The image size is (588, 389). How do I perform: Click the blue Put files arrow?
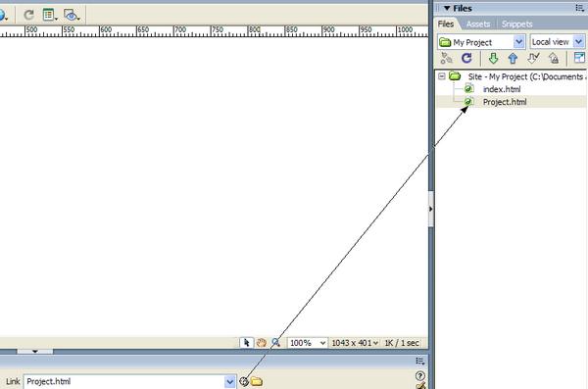(513, 58)
